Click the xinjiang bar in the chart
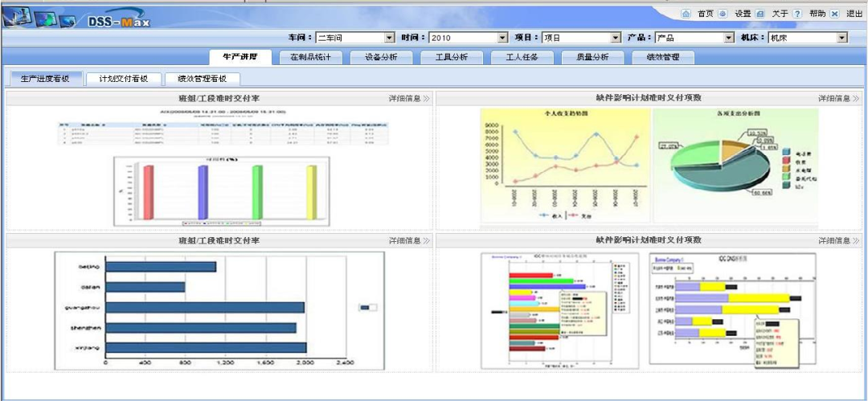This screenshot has width=868, height=401. (207, 347)
